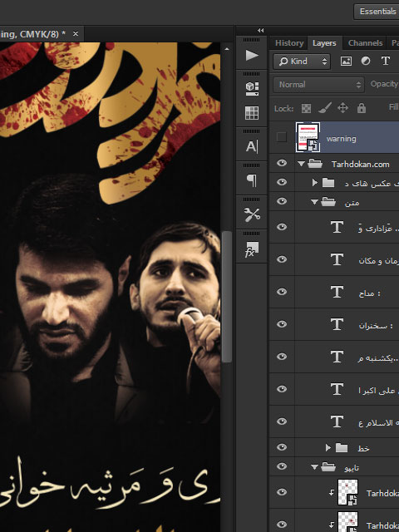This screenshot has width=399, height=532.
Task: Open the Styles fx panel icon
Action: tap(252, 249)
